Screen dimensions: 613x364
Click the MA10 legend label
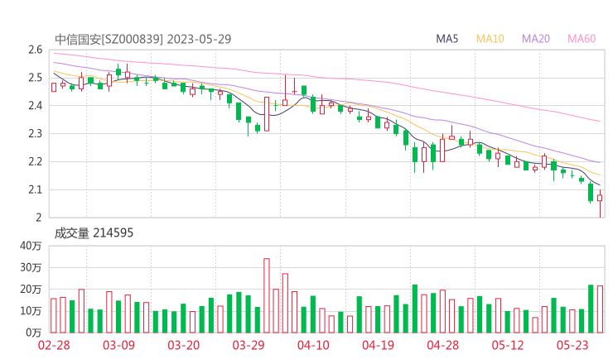[490, 39]
